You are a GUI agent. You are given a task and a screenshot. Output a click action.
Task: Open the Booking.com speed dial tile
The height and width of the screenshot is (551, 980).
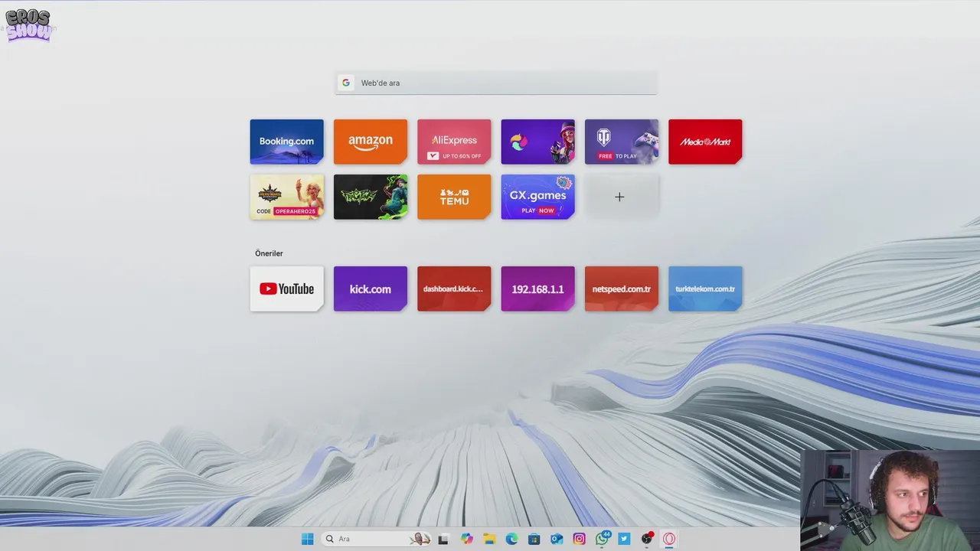(286, 142)
